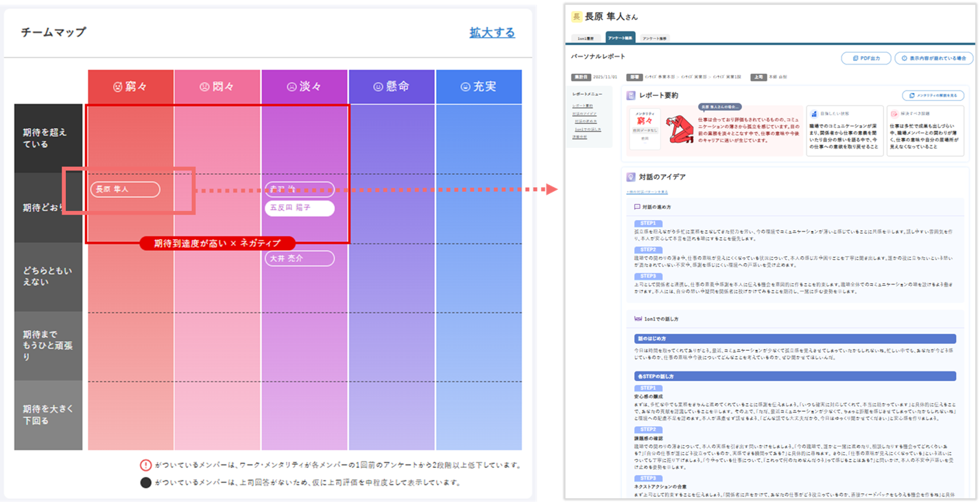
Task: Open the 1on1履歴 tab
Action: 586,38
